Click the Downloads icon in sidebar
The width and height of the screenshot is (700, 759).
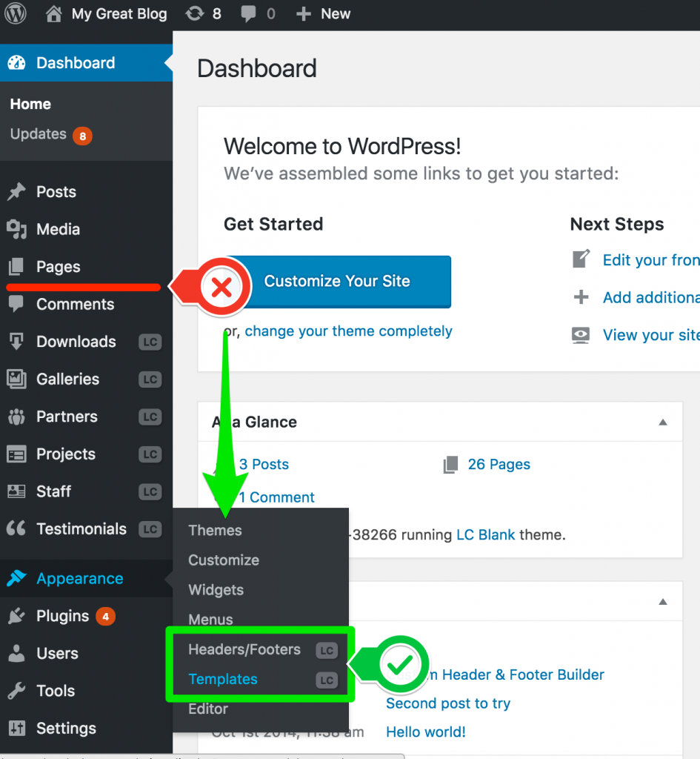click(x=16, y=341)
